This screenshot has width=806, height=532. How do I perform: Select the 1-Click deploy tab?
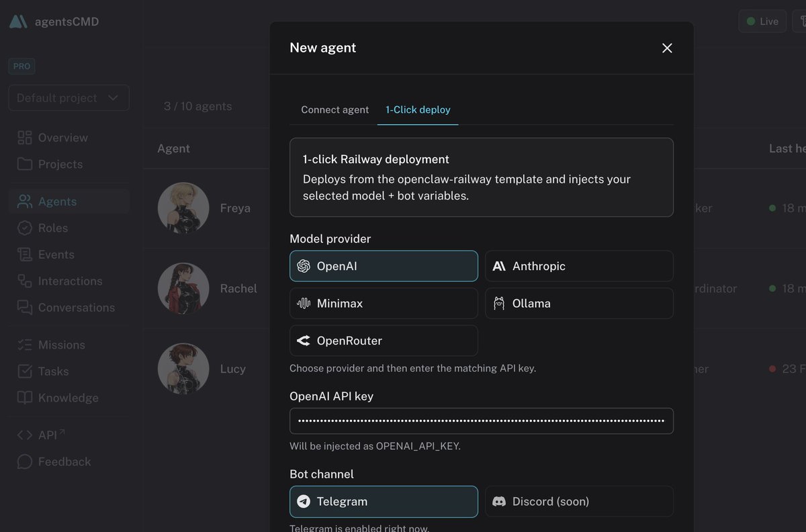tap(418, 109)
